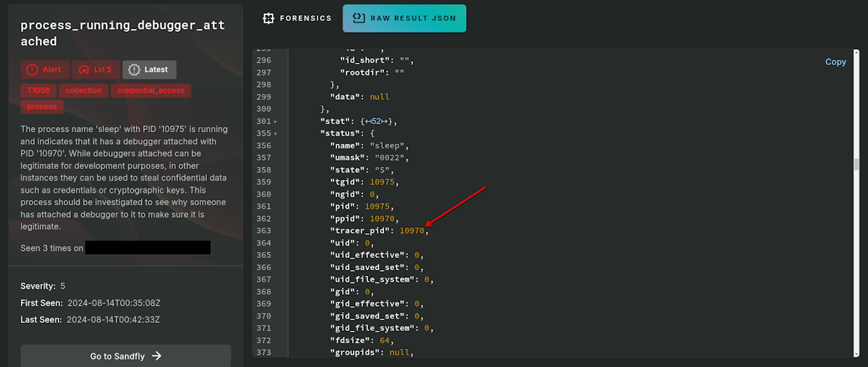This screenshot has height=367, width=868.
Task: Click the collection tag
Action: [x=84, y=90]
